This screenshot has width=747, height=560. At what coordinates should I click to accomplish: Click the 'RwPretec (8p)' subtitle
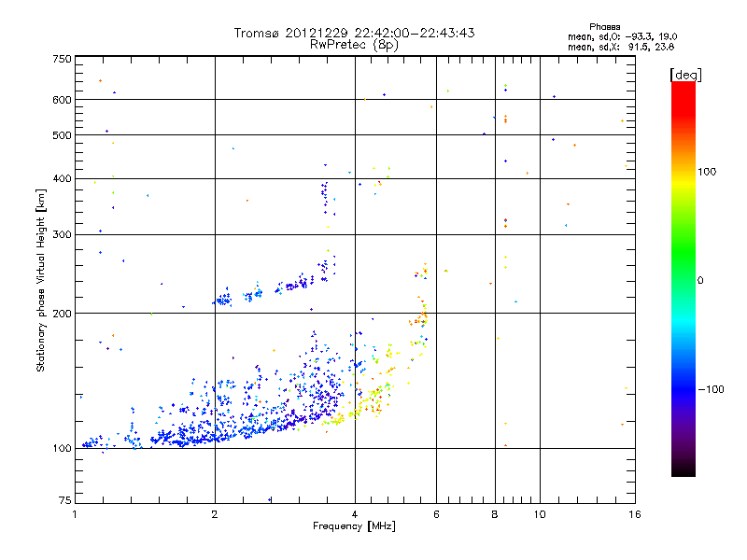click(354, 45)
